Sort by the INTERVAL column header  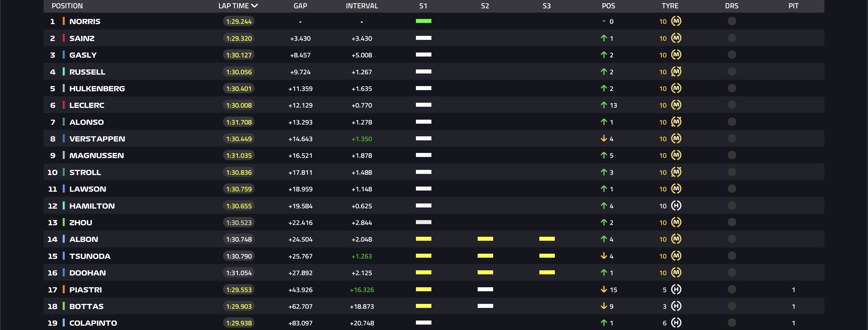(362, 6)
